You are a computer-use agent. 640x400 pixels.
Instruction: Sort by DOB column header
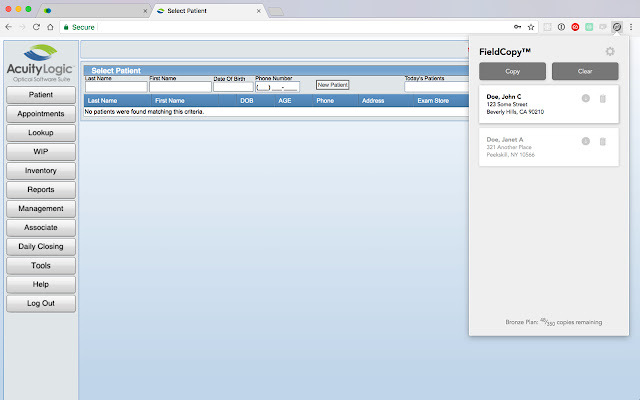click(247, 100)
